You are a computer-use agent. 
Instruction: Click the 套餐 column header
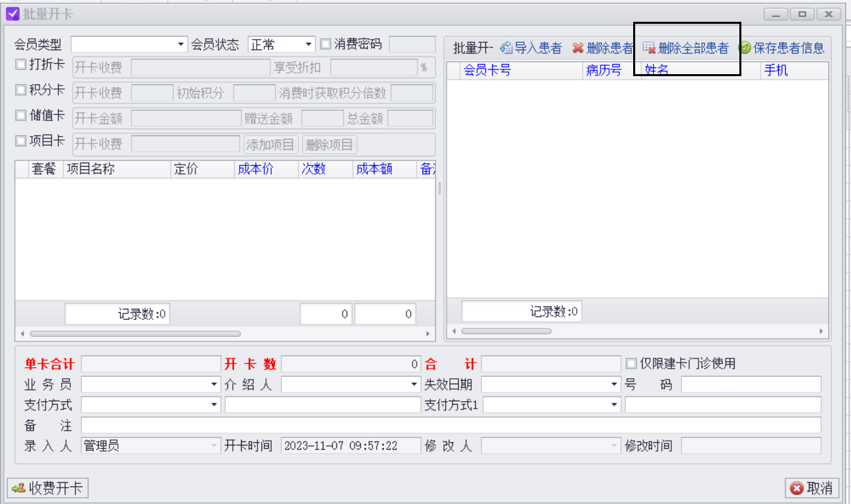tap(46, 169)
